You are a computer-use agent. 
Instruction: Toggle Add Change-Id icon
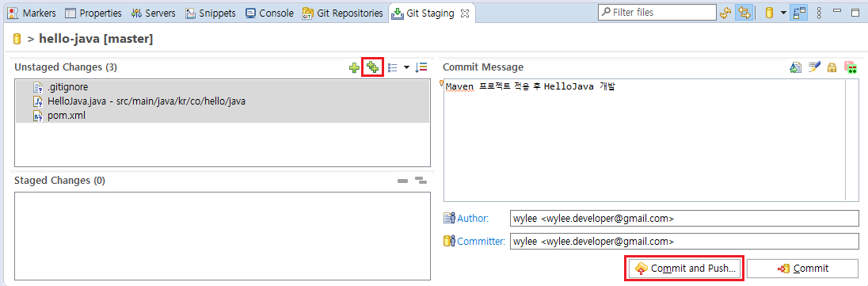pyautogui.click(x=851, y=67)
